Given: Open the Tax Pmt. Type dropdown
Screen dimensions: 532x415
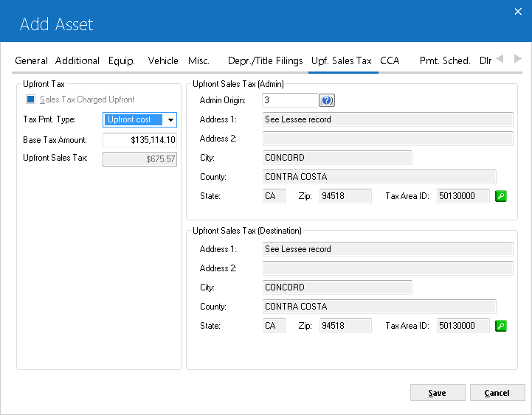Looking at the screenshot, I should (170, 119).
